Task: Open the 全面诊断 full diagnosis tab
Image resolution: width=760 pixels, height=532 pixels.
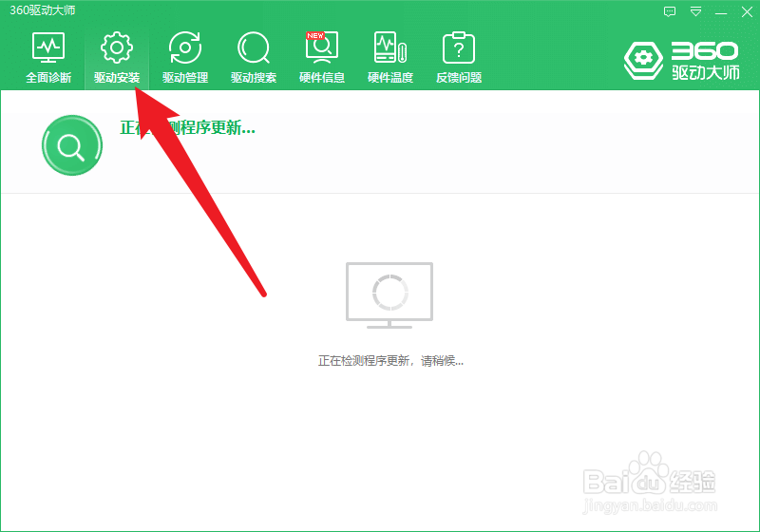Action: pos(48,57)
